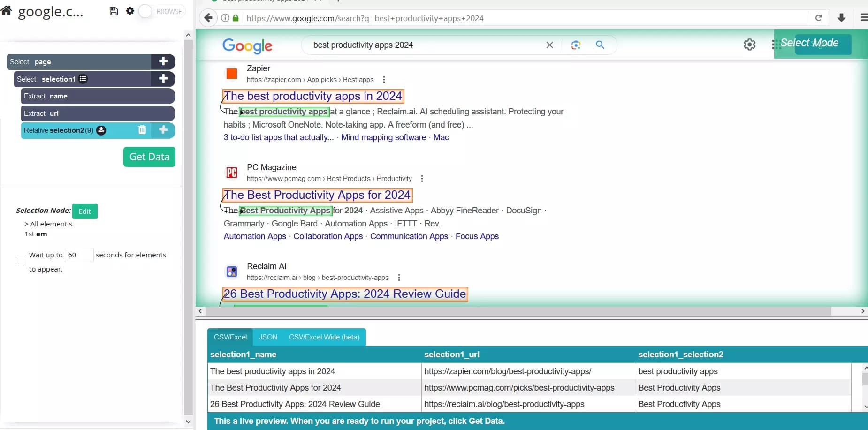Click the Get Data button

pyautogui.click(x=149, y=157)
